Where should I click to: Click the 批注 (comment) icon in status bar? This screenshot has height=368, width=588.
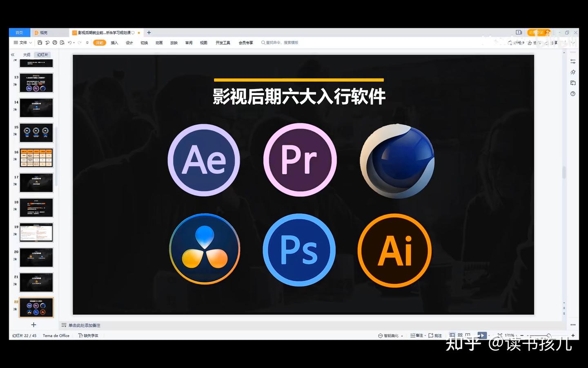[436, 335]
